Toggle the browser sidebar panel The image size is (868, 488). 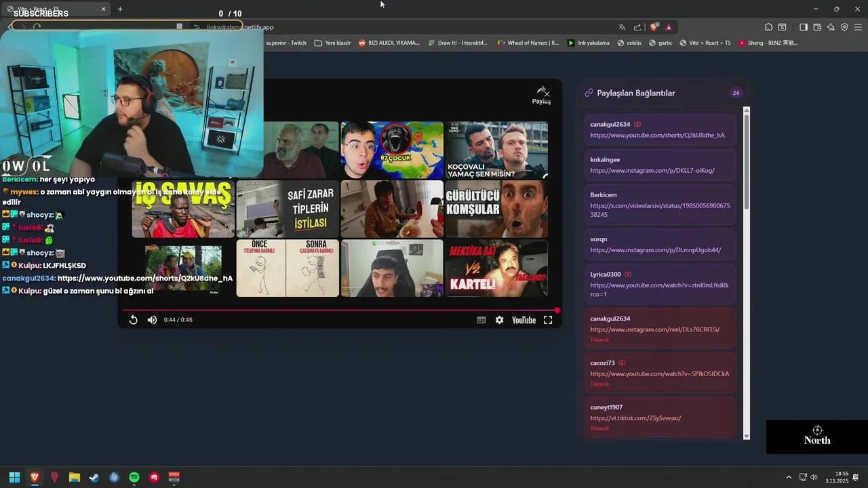[804, 27]
